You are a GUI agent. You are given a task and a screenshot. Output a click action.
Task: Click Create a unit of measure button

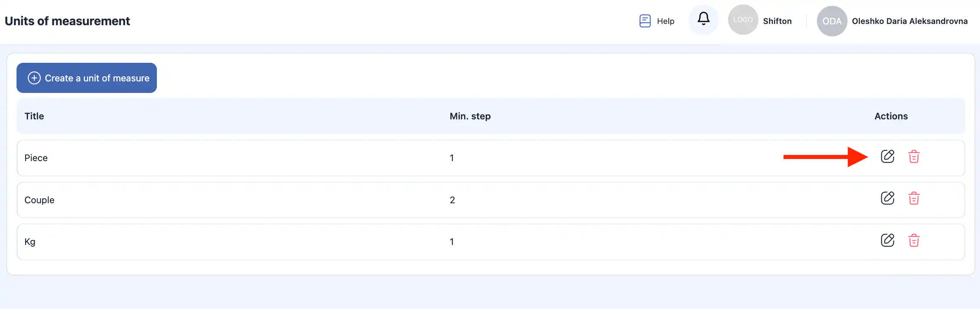pyautogui.click(x=87, y=78)
